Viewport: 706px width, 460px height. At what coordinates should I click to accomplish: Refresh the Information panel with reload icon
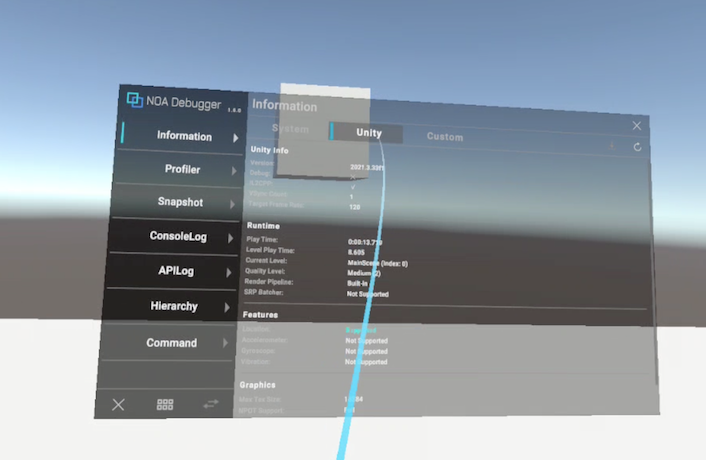[637, 147]
